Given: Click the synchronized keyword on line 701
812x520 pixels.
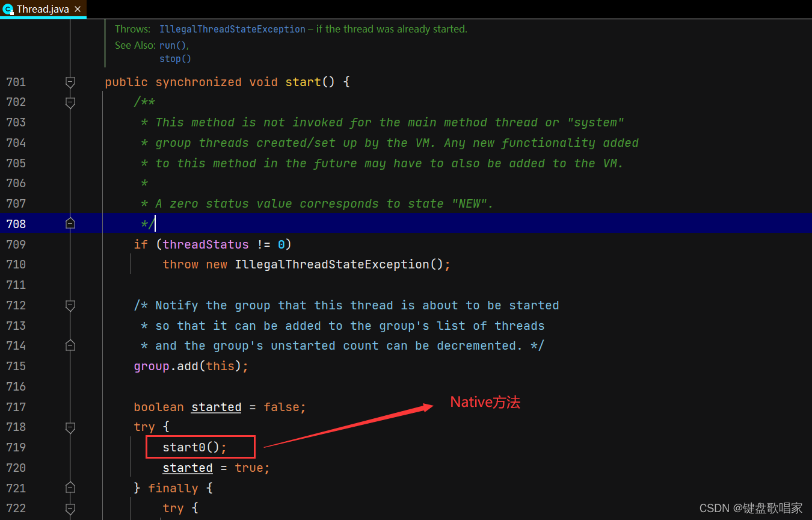Looking at the screenshot, I should pos(198,82).
